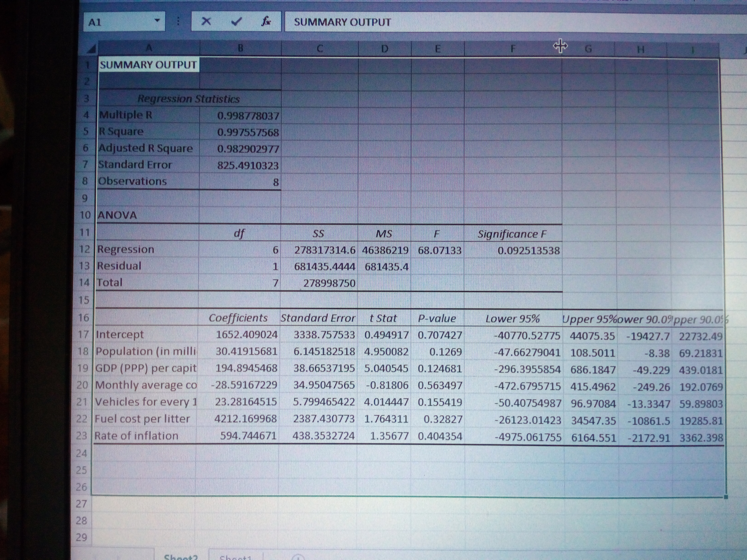This screenshot has height=560, width=747.
Task: Select the Significance F value 0.092513538
Action: (x=529, y=250)
